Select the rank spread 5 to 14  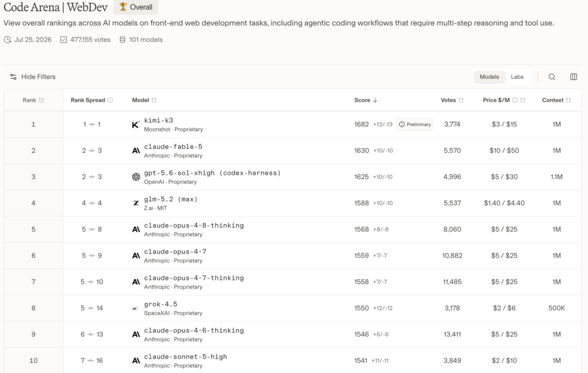(91, 308)
